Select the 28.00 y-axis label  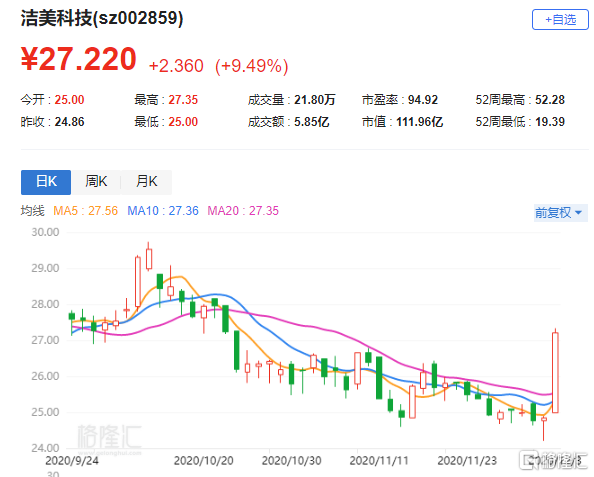pos(45,304)
